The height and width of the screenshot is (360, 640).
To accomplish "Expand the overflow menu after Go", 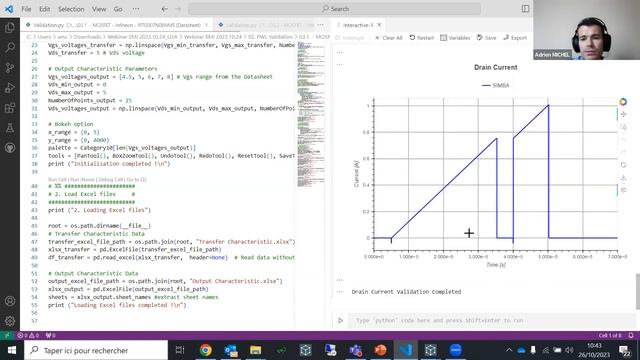I will coord(136,9).
